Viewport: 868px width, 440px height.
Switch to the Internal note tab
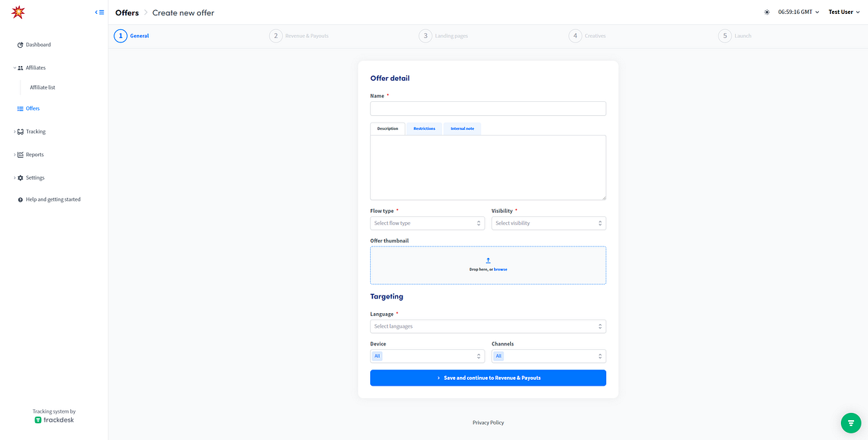tap(463, 128)
